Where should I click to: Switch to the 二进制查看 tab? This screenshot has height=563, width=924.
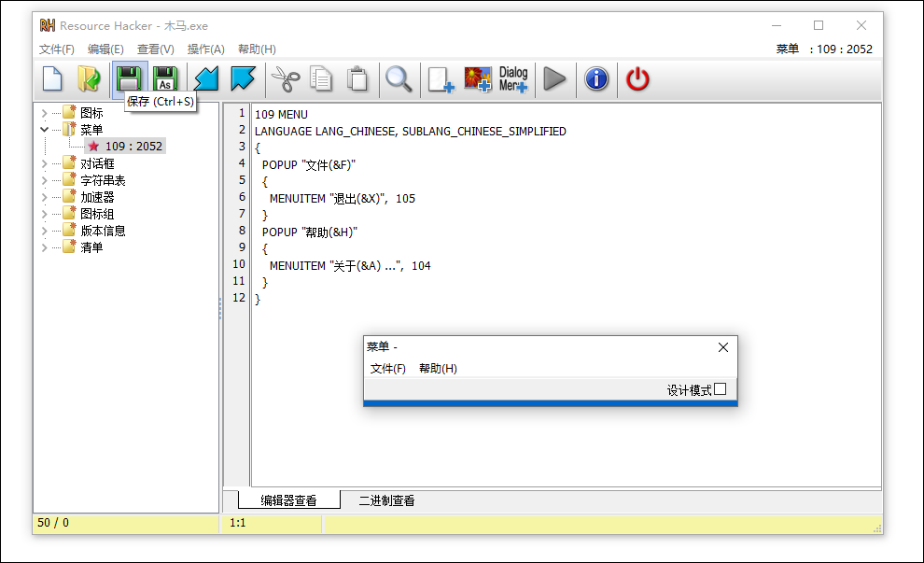pyautogui.click(x=386, y=500)
